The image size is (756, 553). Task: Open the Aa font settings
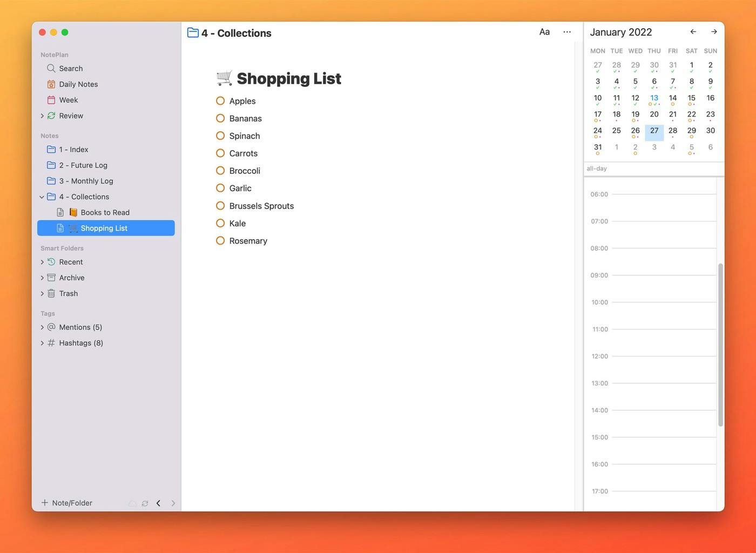coord(544,32)
